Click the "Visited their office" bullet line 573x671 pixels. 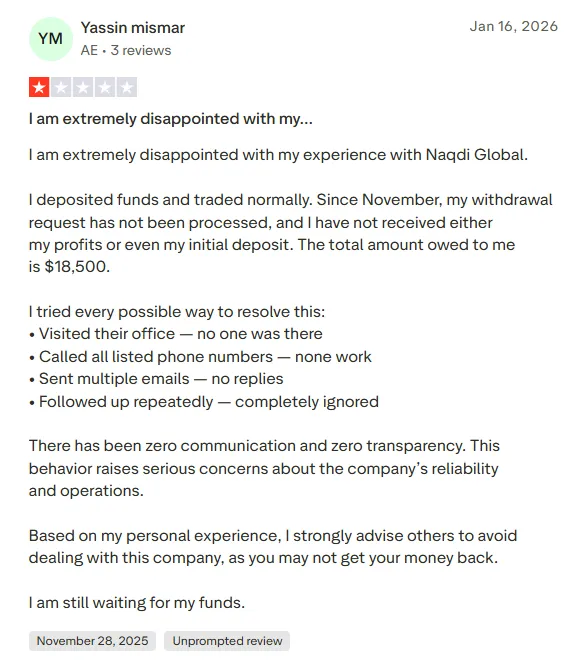pos(176,334)
